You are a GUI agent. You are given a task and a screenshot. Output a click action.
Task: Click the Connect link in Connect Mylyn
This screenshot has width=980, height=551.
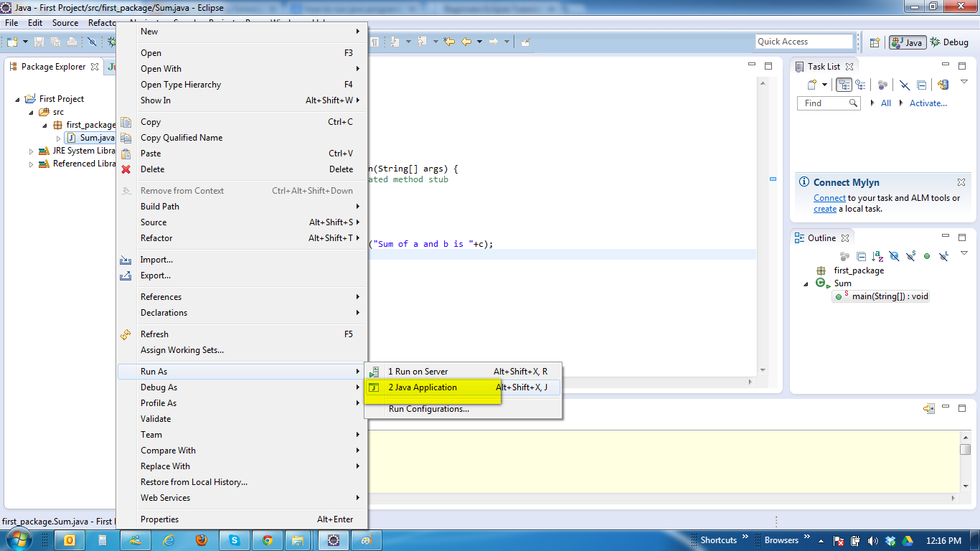(829, 197)
